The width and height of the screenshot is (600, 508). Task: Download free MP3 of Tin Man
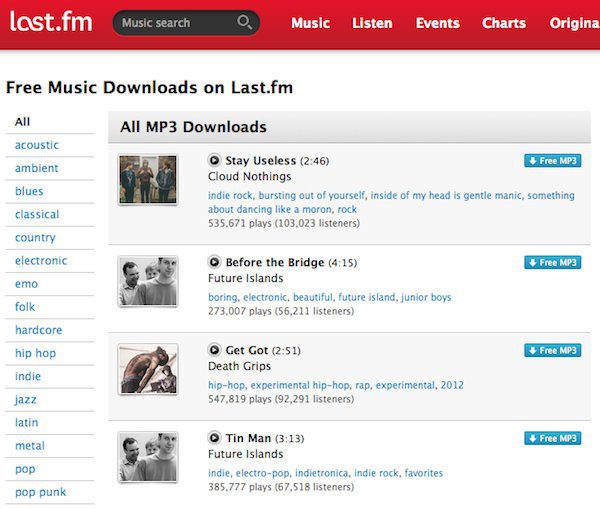click(553, 438)
